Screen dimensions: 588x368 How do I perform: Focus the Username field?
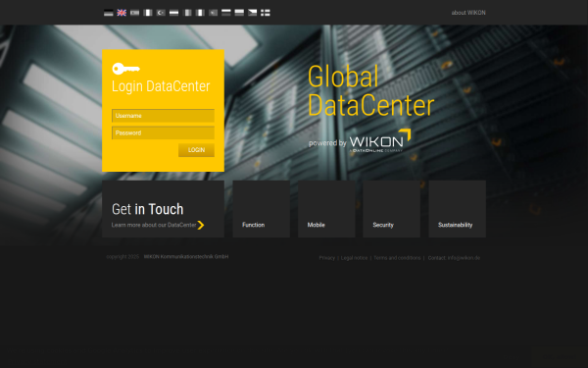coord(163,116)
